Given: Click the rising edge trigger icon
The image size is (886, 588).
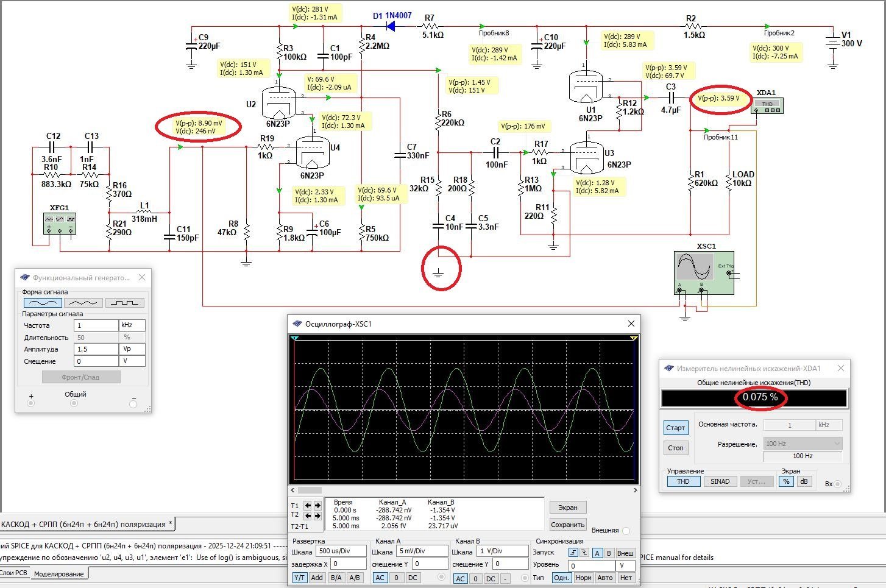Looking at the screenshot, I should [573, 553].
